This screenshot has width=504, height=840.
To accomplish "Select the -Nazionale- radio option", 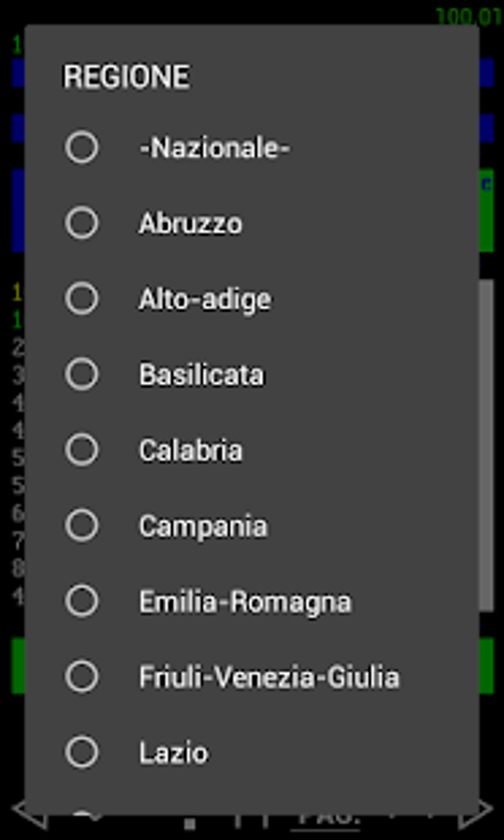I will [x=82, y=147].
